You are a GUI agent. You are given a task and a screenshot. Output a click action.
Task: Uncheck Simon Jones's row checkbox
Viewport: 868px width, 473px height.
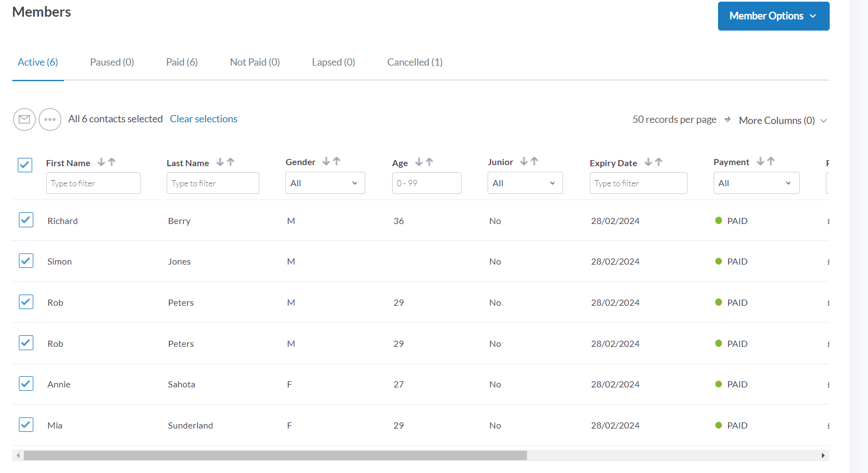click(26, 261)
